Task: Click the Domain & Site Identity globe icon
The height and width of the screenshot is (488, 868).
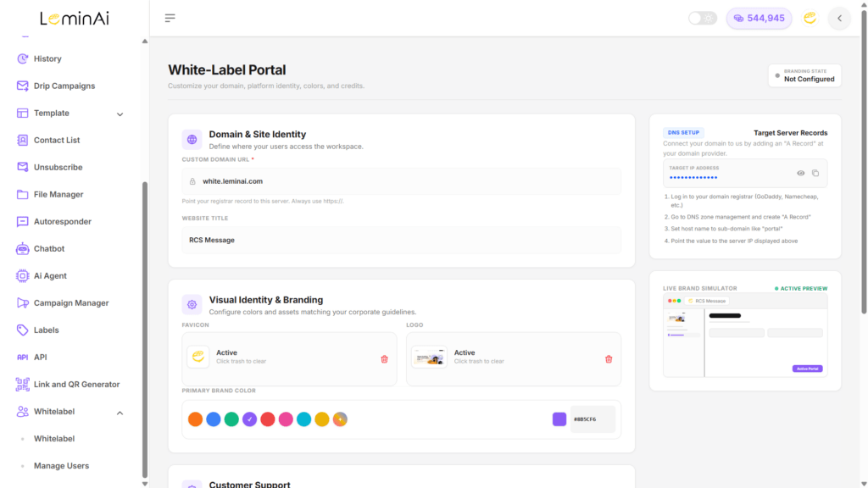Action: [192, 140]
